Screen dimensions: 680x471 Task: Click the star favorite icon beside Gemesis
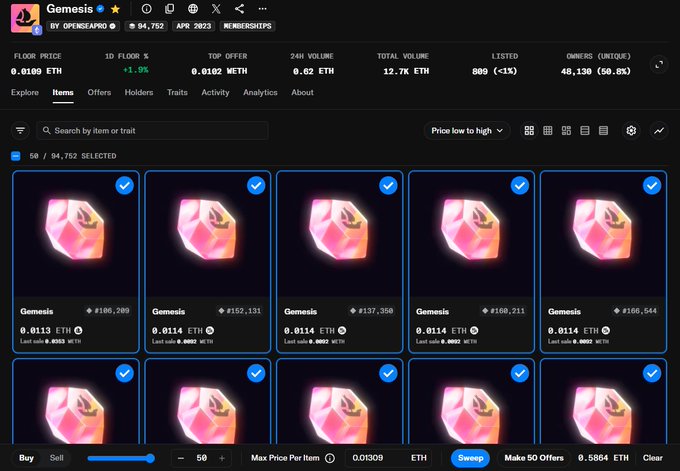pos(115,9)
